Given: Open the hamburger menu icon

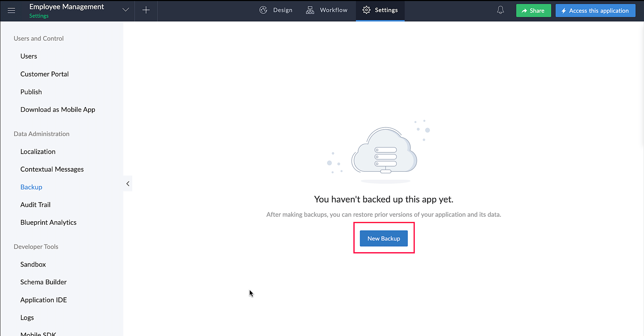Looking at the screenshot, I should click(11, 10).
